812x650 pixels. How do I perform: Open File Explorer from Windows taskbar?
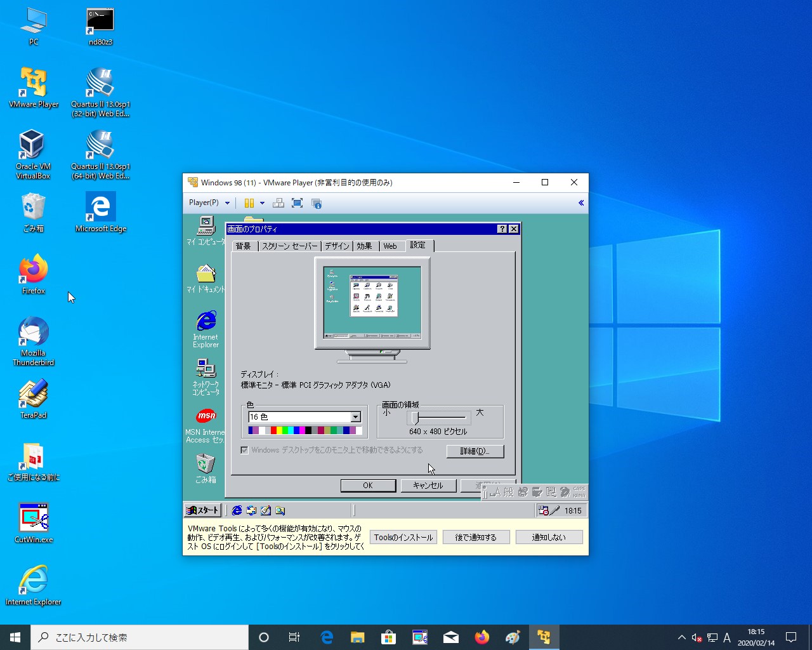(358, 637)
